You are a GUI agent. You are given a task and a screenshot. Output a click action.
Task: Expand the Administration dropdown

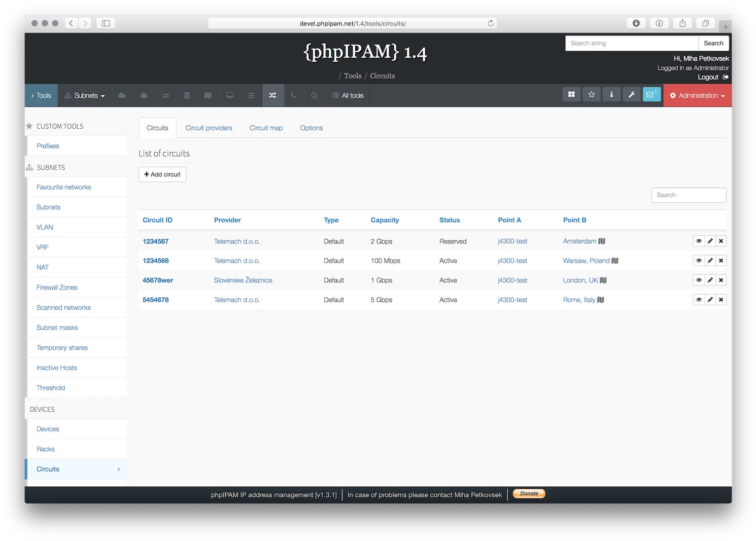(x=697, y=95)
